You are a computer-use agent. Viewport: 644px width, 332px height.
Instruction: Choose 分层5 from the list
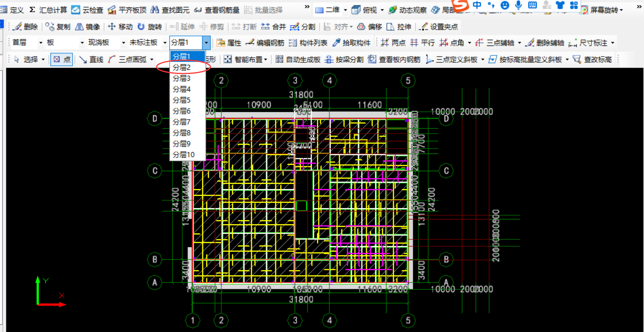(187, 100)
